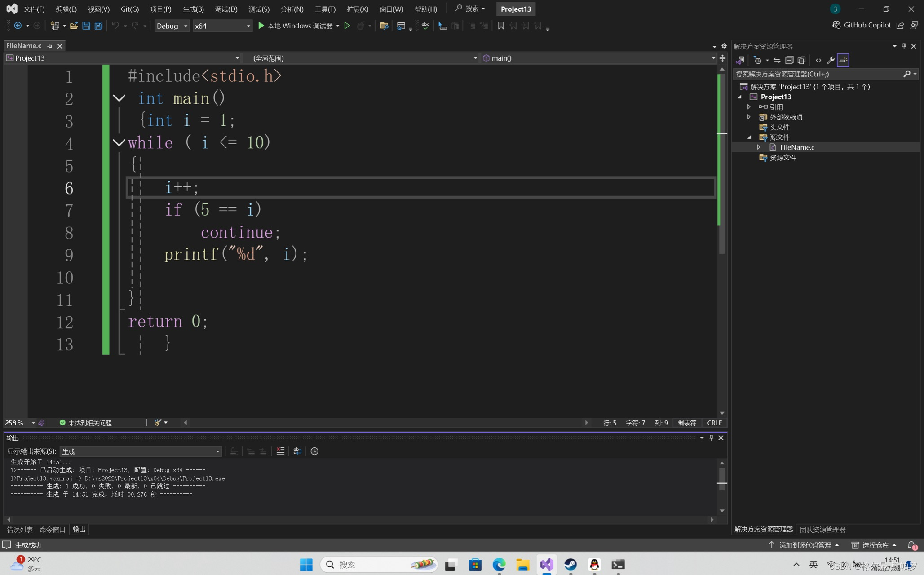Click GitHub Copilot button
Screen dimensions: 924x575
[x=862, y=25]
